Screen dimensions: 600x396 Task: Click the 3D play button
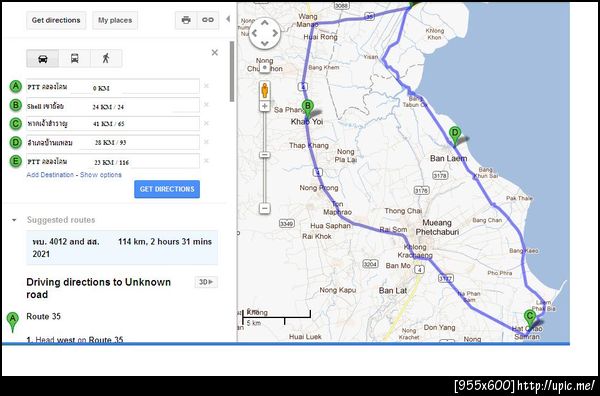206,282
